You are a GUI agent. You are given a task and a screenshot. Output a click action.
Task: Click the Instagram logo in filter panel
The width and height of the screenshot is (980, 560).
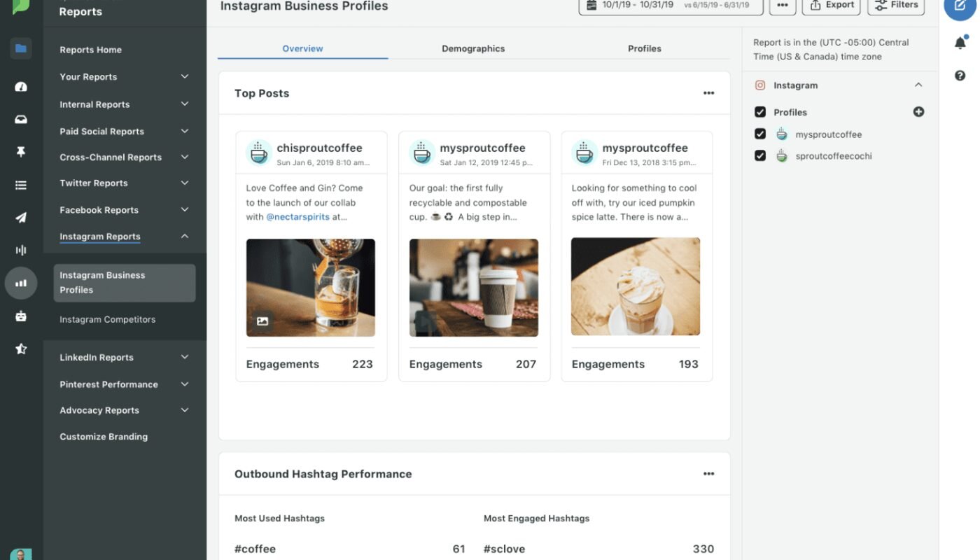coord(760,85)
